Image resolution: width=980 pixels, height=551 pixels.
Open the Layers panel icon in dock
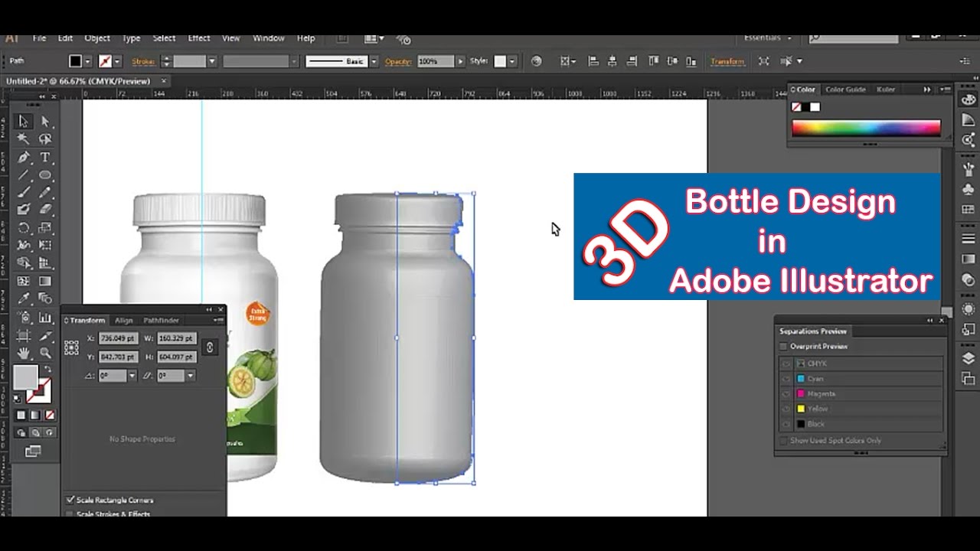click(x=969, y=358)
